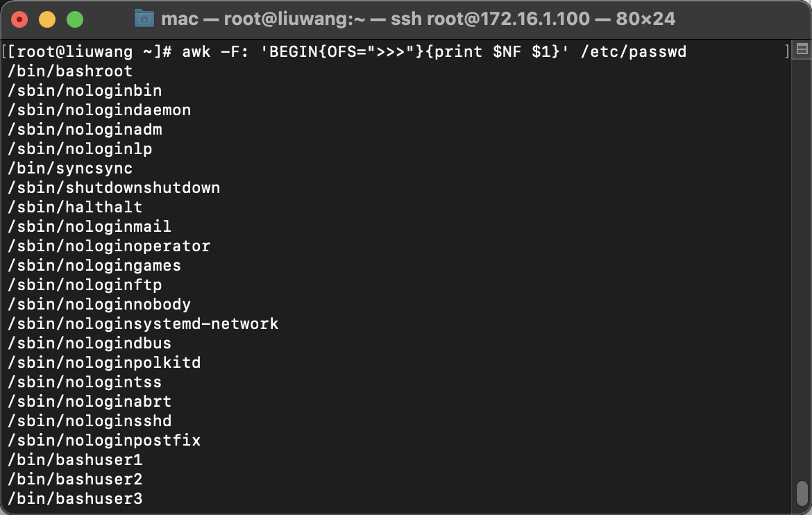The image size is (812, 515).
Task: Click the awk command line text
Action: tap(434, 52)
